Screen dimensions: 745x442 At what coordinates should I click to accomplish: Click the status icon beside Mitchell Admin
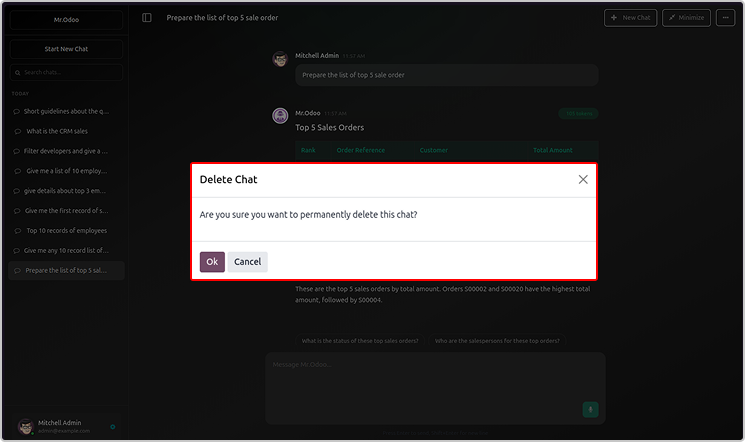pyautogui.click(x=113, y=427)
